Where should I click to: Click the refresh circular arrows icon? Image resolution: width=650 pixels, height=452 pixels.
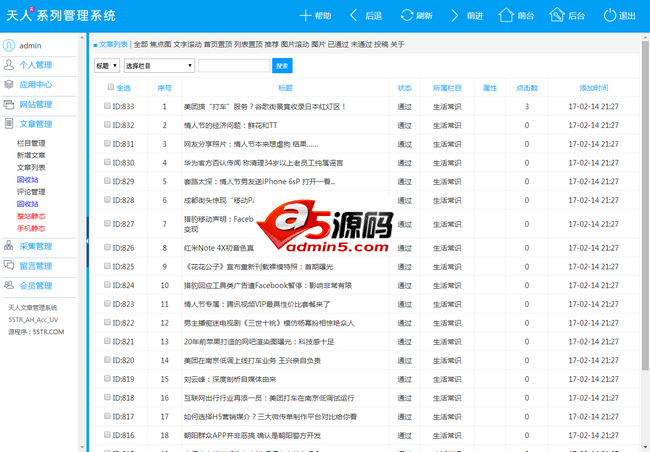407,16
